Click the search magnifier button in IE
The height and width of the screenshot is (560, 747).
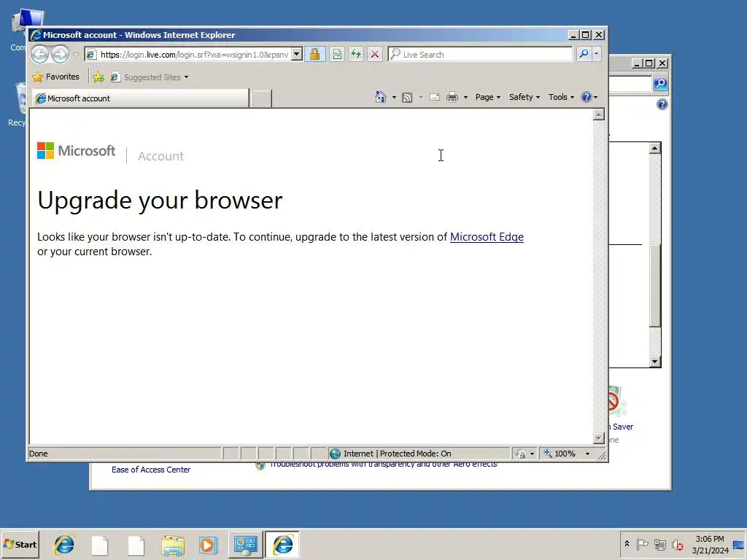tap(584, 54)
